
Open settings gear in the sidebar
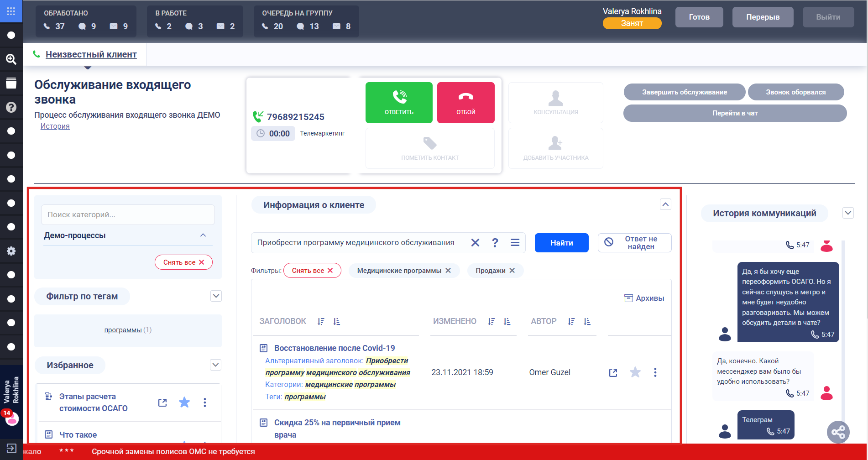(x=11, y=251)
